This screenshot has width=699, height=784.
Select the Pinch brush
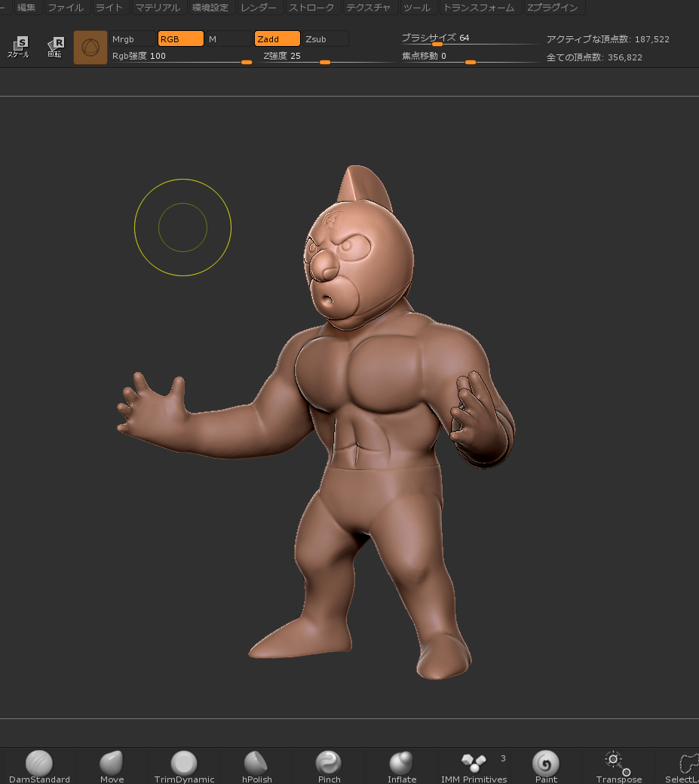(329, 767)
